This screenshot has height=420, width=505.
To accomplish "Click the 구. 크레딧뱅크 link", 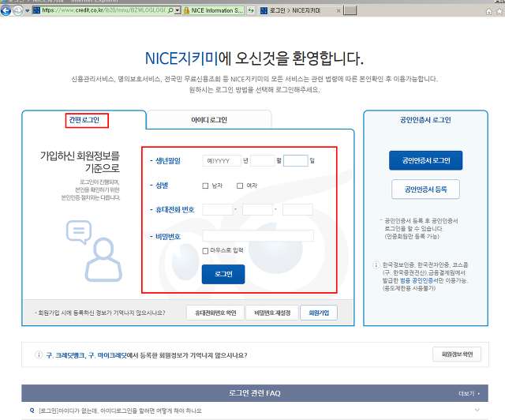I will coord(65,355).
